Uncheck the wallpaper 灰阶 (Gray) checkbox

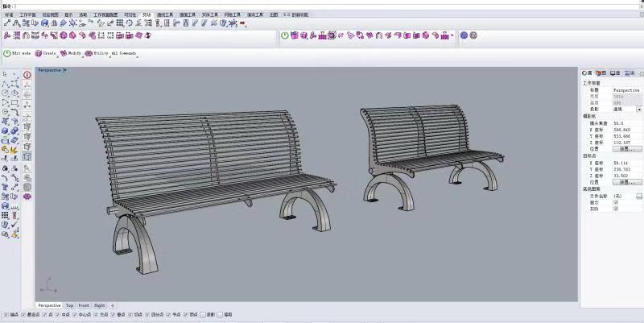point(616,209)
